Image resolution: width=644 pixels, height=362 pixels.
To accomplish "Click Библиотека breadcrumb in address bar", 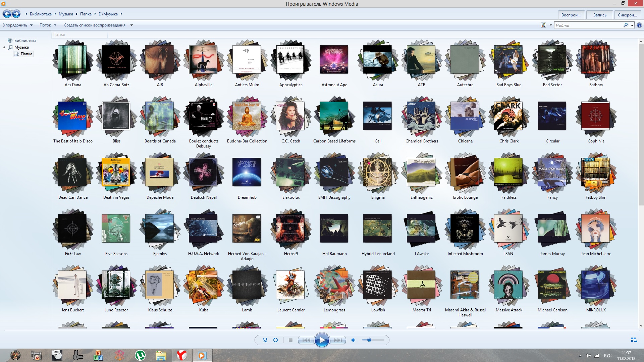I will (41, 14).
